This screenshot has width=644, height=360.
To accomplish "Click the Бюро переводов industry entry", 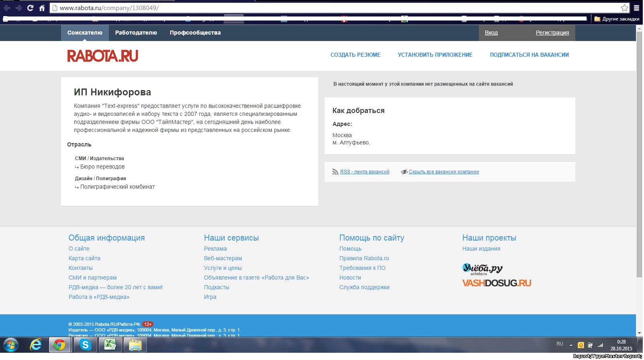I will point(102,167).
